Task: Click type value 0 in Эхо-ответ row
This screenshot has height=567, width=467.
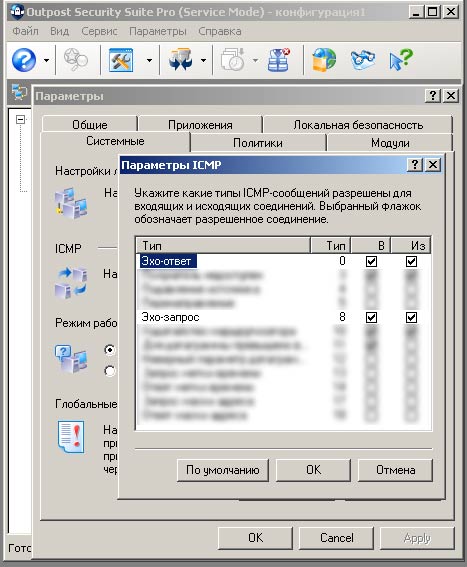Action: click(x=342, y=261)
